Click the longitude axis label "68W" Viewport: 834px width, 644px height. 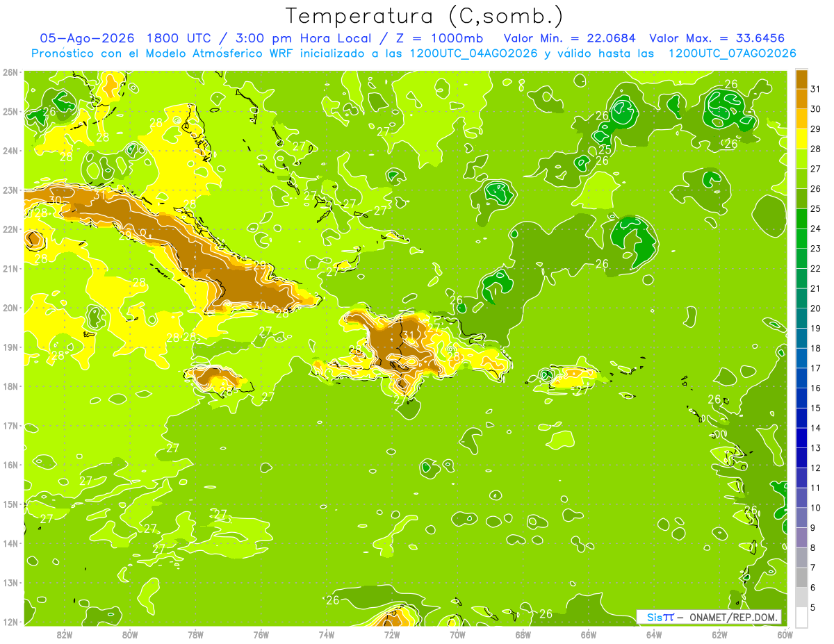[523, 634]
